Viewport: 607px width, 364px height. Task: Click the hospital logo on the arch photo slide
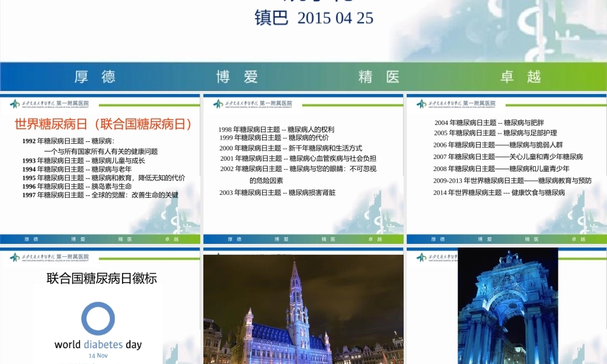[435, 256]
